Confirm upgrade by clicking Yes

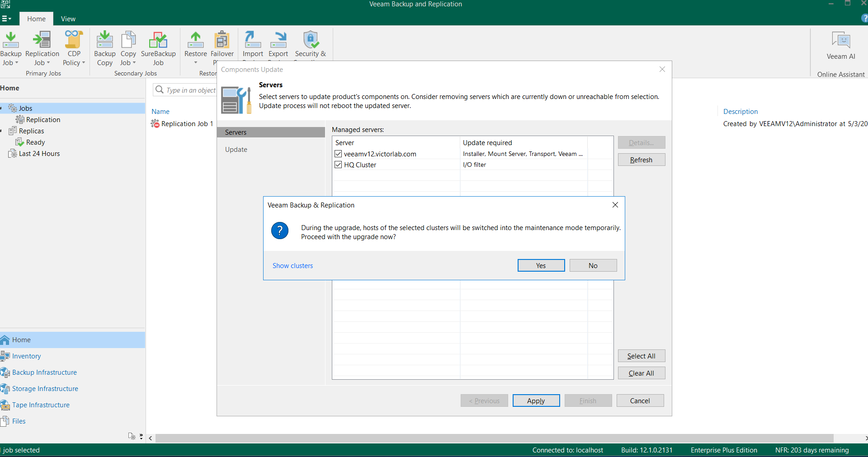pyautogui.click(x=541, y=265)
